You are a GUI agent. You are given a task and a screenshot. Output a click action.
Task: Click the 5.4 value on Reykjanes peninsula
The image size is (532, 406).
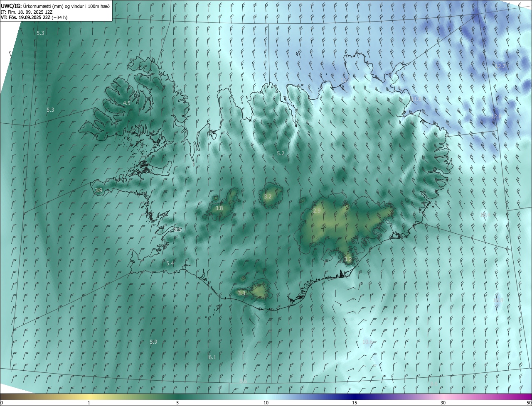click(170, 263)
